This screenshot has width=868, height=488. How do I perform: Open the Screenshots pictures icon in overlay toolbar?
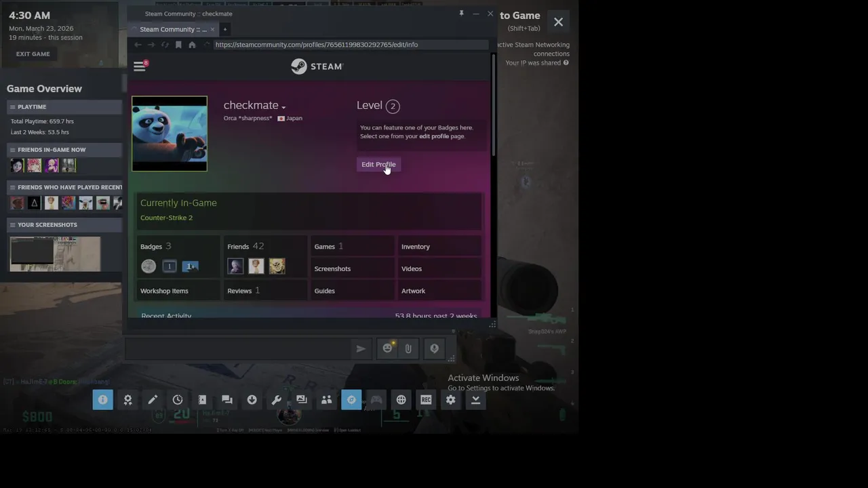[x=302, y=400]
